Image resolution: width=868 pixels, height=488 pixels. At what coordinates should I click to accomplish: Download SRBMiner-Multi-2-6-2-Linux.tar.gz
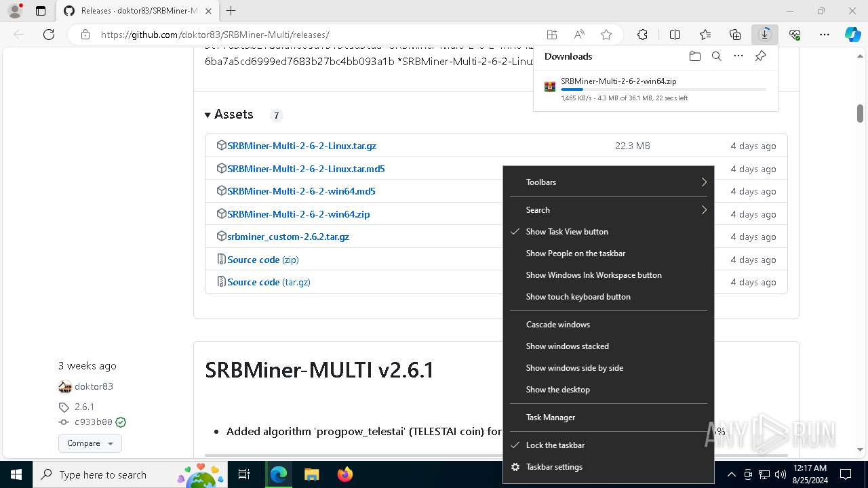point(302,146)
